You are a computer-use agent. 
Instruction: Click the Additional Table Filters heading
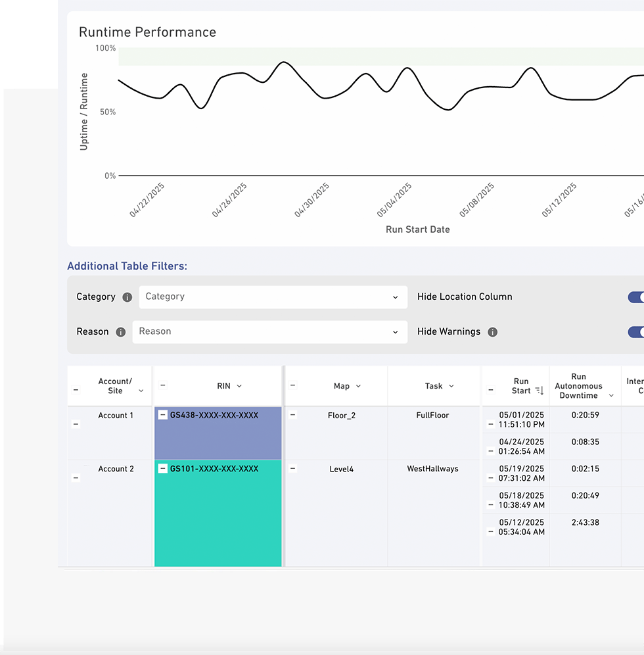tap(127, 266)
